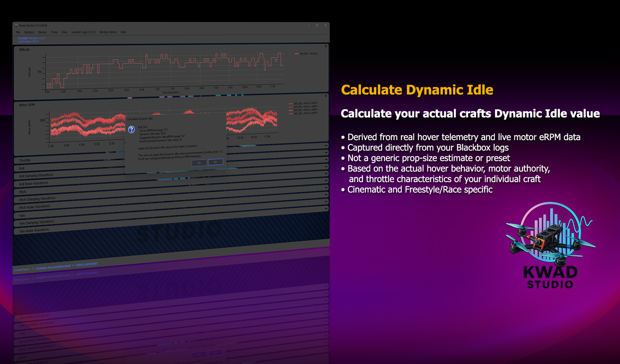Click the Guided Mode info icon
Image resolution: width=620 pixels, height=364 pixels.
coord(33,269)
